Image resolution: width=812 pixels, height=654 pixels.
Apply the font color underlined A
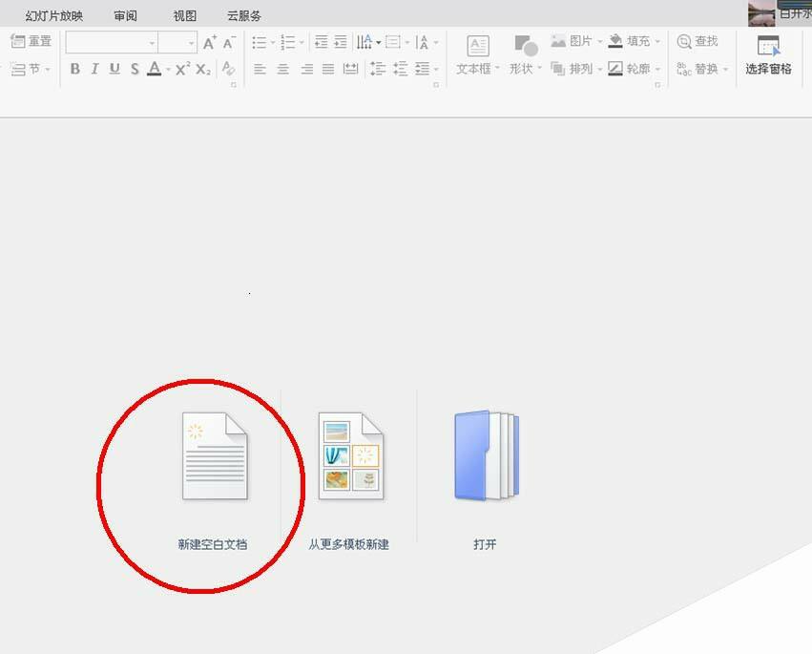tap(154, 69)
